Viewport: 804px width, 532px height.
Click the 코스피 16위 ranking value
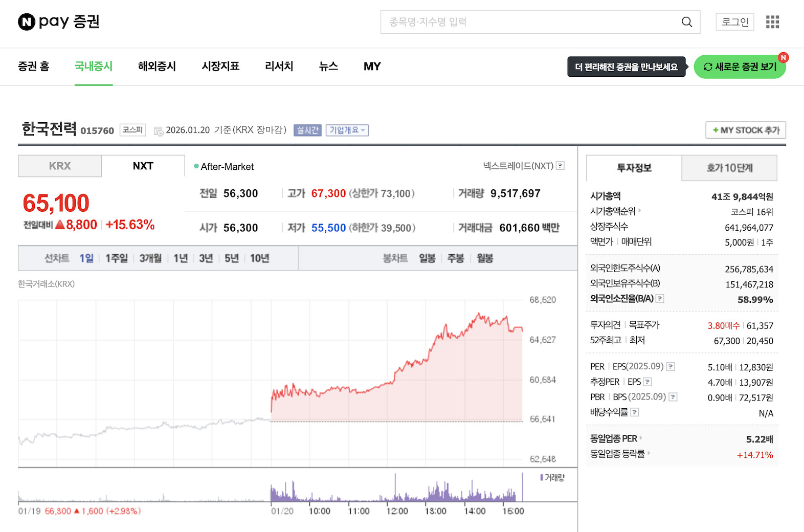click(x=752, y=212)
